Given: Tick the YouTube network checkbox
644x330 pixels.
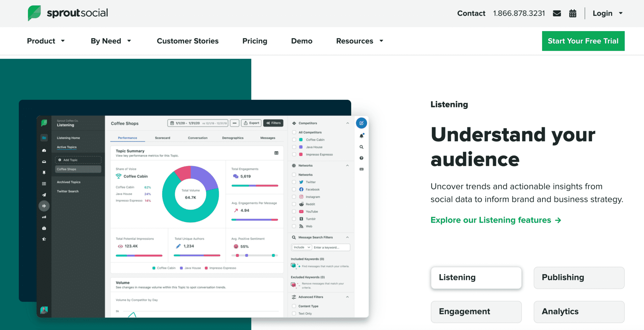Looking at the screenshot, I should tap(294, 212).
